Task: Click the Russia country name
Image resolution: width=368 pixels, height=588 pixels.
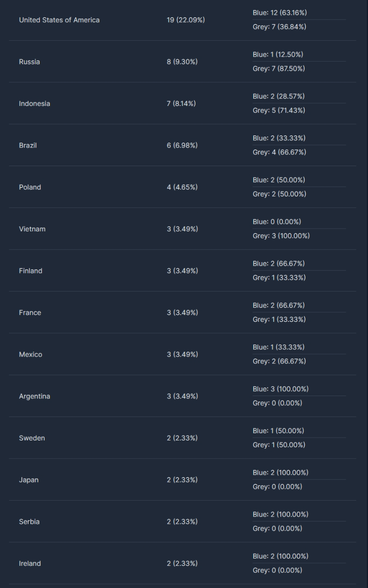Action: pos(29,62)
